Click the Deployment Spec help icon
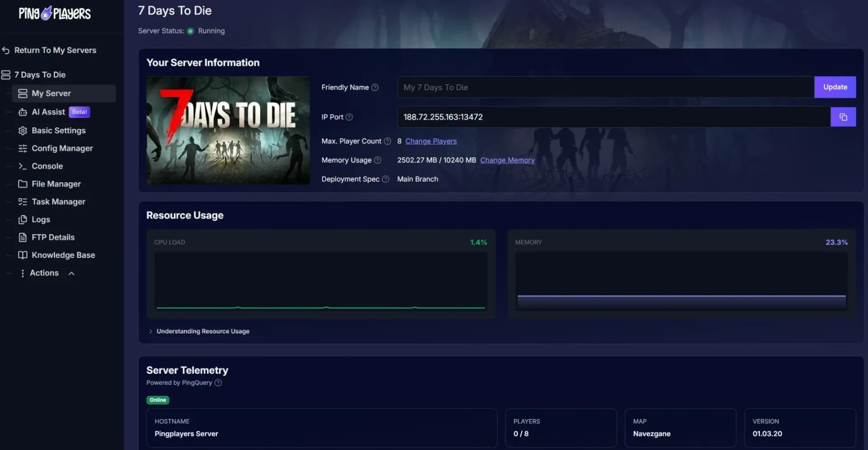Screen dimensions: 868x450 pos(386,179)
